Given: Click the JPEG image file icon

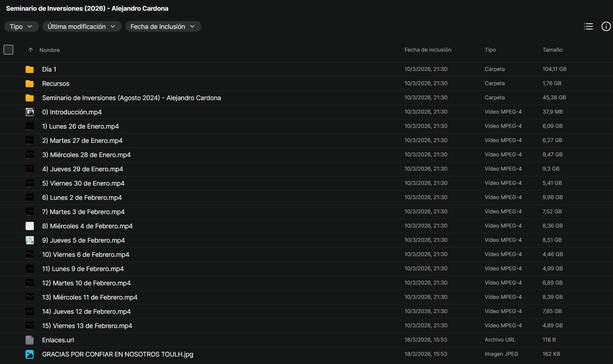Looking at the screenshot, I should [x=30, y=354].
